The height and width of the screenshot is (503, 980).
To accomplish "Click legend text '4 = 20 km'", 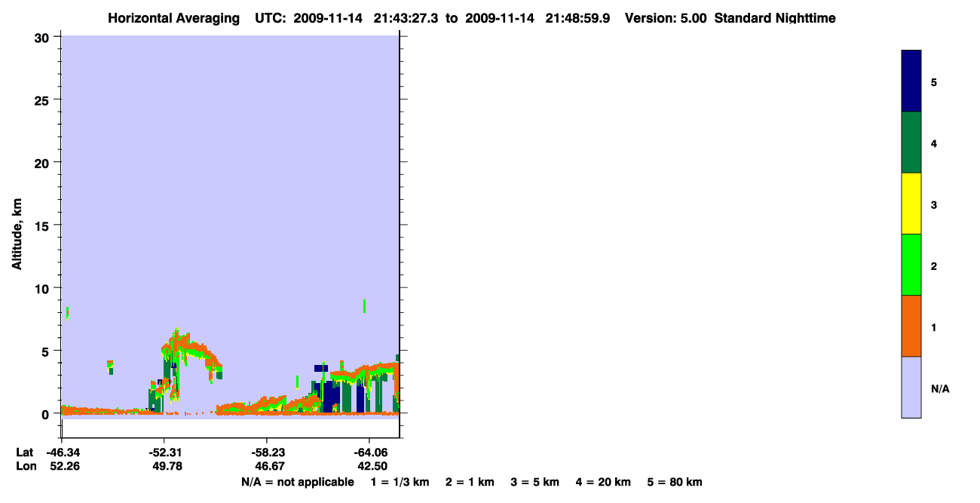I will coord(604,482).
